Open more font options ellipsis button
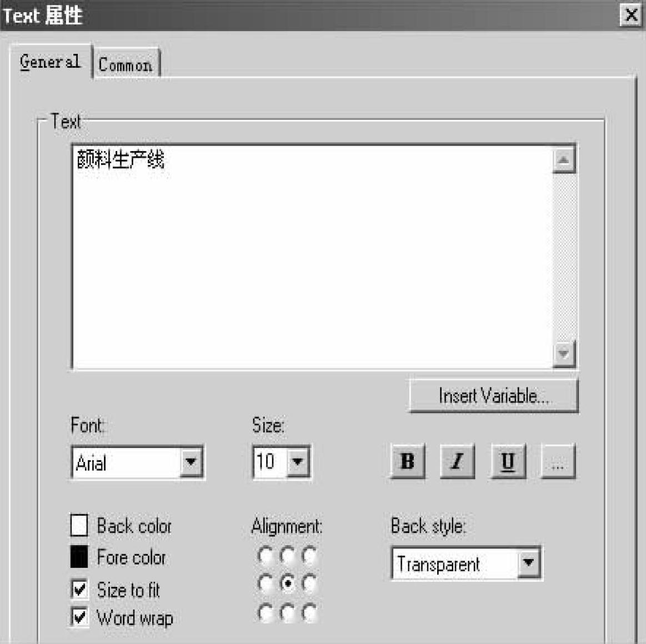Viewport: 646px width, 644px height. (x=558, y=461)
